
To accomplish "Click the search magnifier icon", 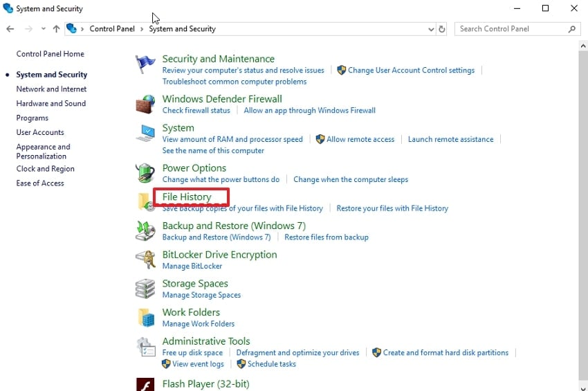I will [572, 29].
